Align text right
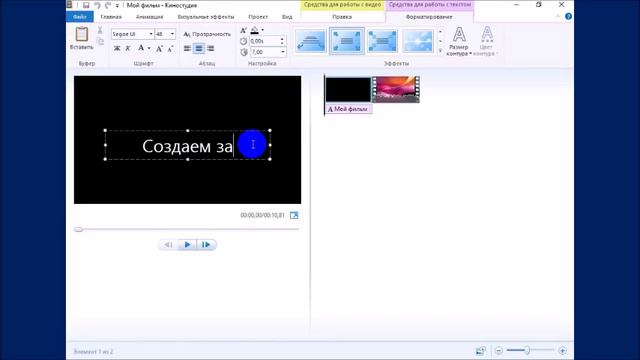640x360 pixels. (x=211, y=49)
